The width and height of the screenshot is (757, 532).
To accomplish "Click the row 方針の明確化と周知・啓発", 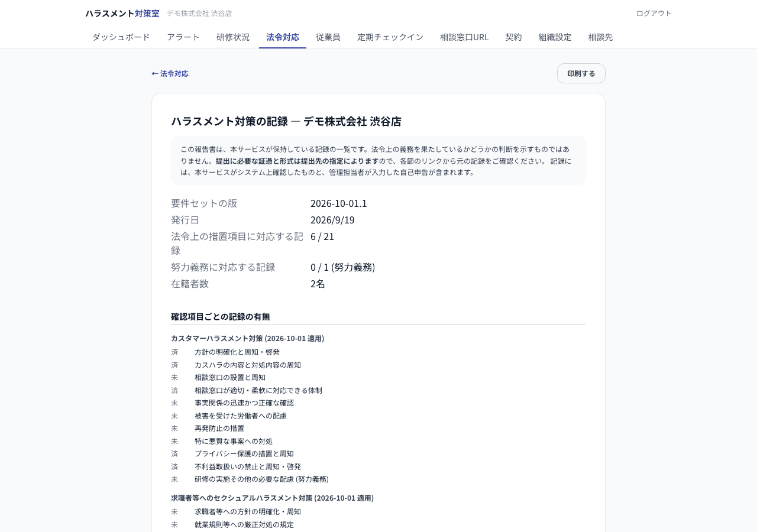I will click(x=378, y=352).
